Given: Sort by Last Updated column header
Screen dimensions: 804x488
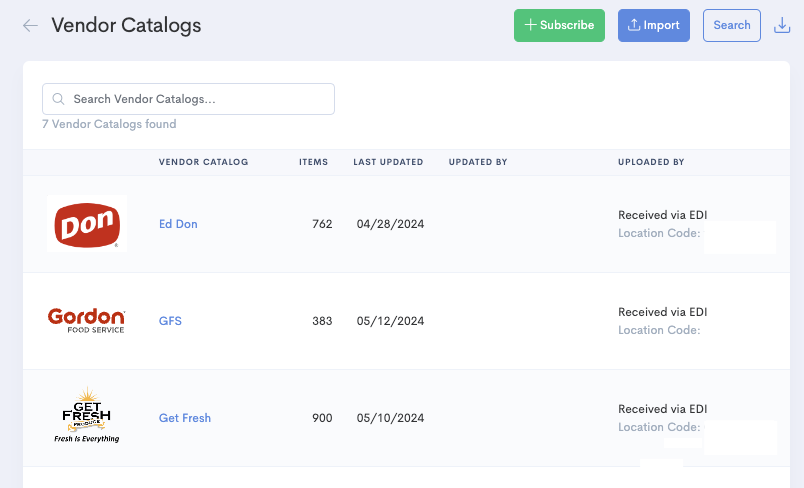Looking at the screenshot, I should pyautogui.click(x=388, y=162).
